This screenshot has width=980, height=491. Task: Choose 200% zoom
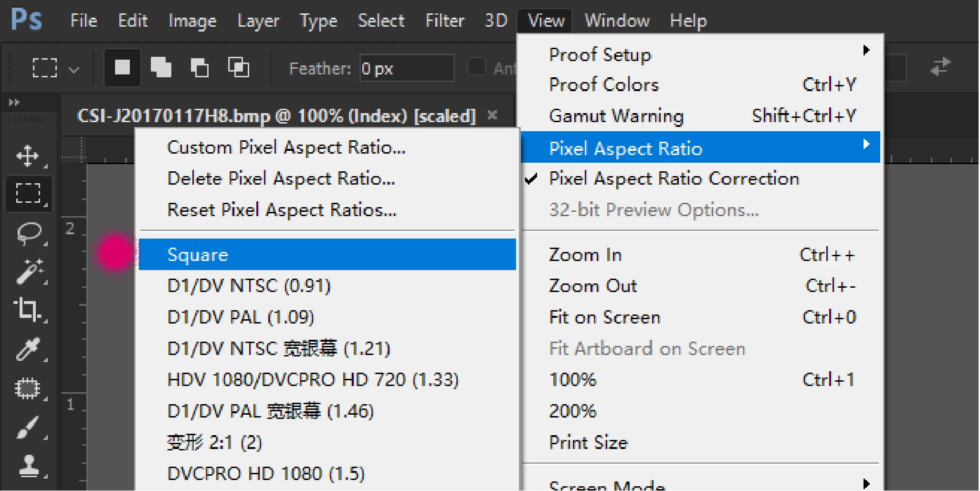coord(700,411)
